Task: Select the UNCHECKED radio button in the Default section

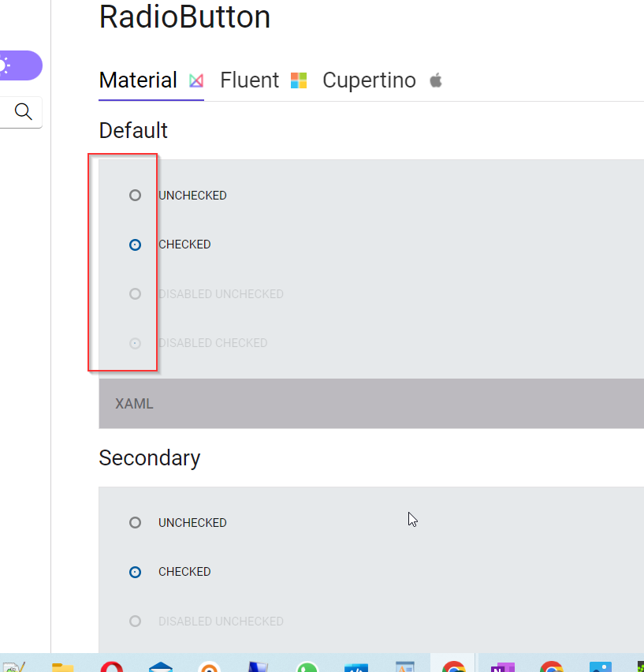Action: tap(135, 195)
